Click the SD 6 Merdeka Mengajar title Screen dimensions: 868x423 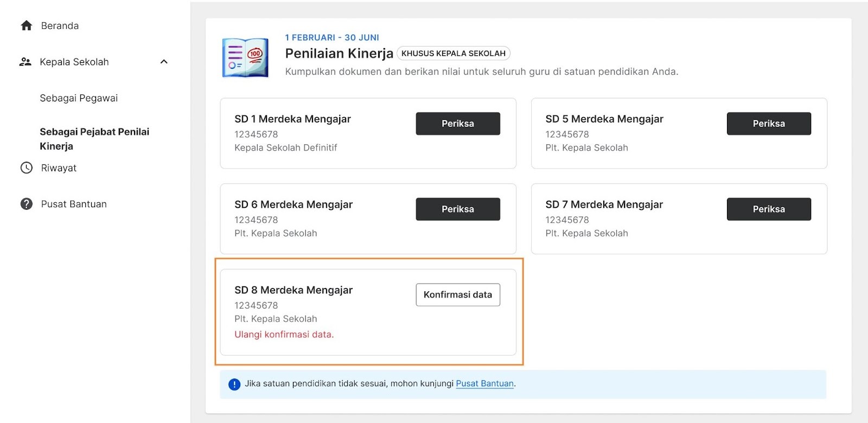[x=293, y=204]
